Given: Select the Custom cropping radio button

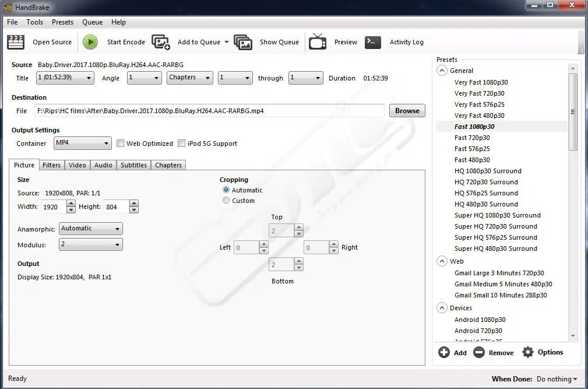Looking at the screenshot, I should coord(226,201).
